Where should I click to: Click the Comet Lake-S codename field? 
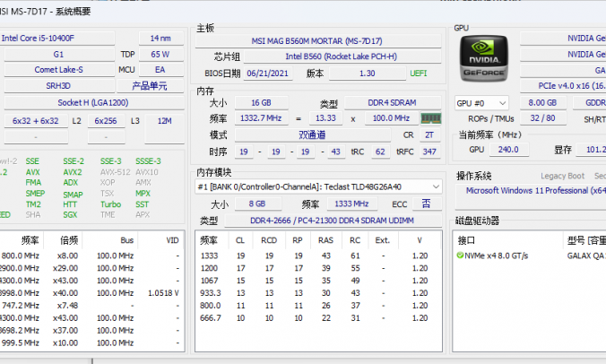point(59,70)
